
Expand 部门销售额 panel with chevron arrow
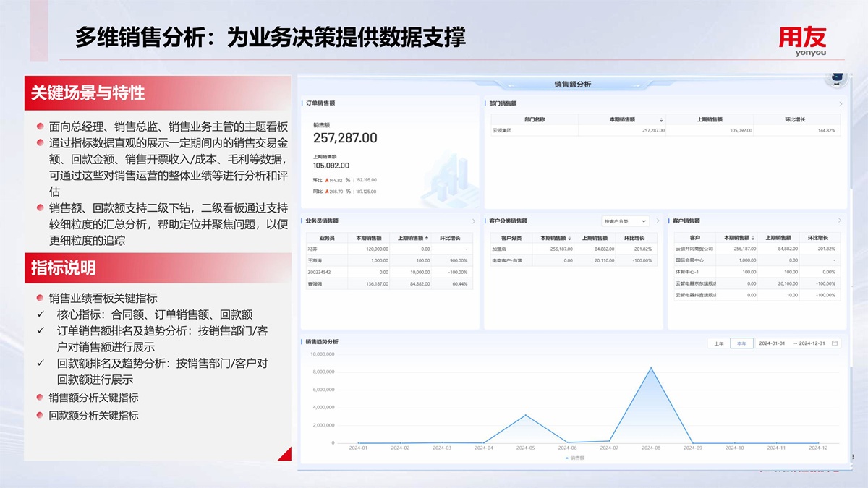pos(840,104)
